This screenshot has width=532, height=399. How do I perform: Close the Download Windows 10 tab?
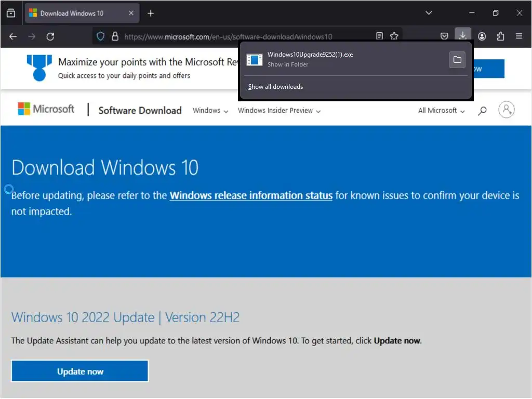pos(131,13)
